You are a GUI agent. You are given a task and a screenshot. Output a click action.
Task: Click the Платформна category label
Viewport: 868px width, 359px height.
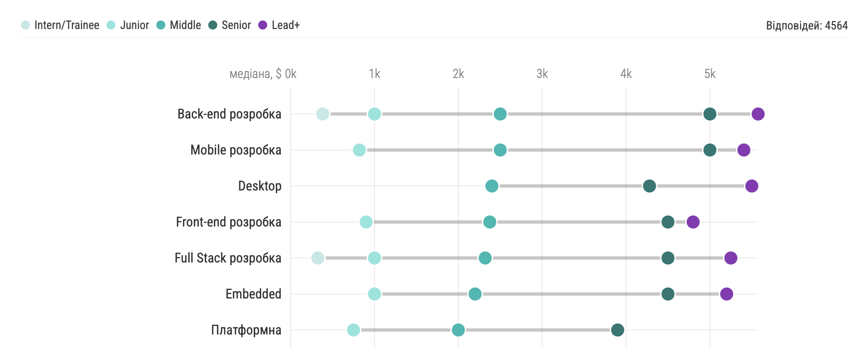246,330
